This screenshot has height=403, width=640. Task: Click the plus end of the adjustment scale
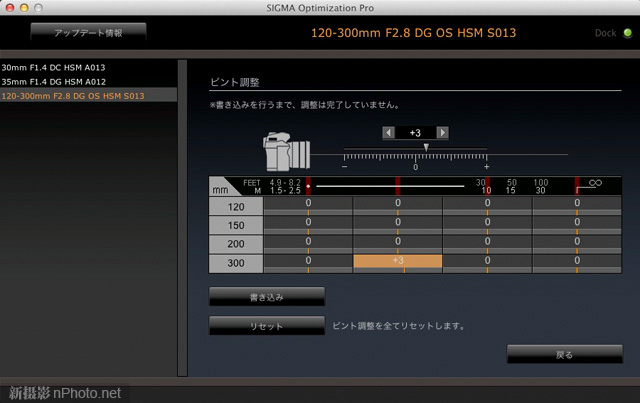tap(487, 167)
